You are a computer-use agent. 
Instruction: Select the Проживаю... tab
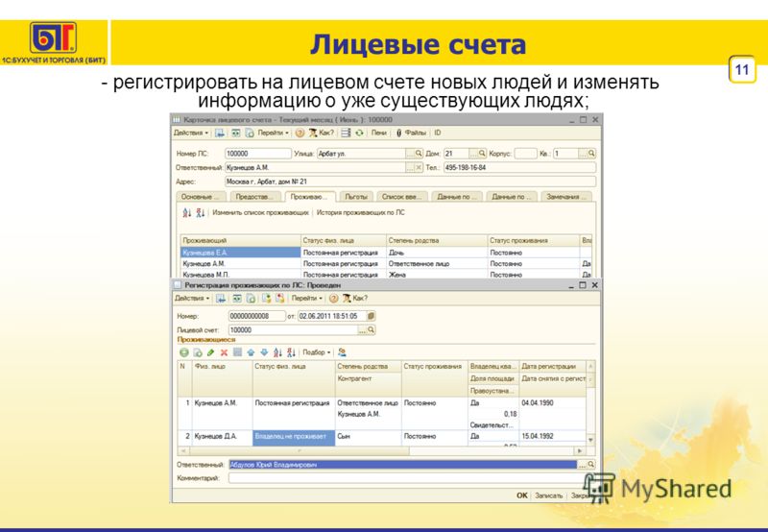point(309,197)
